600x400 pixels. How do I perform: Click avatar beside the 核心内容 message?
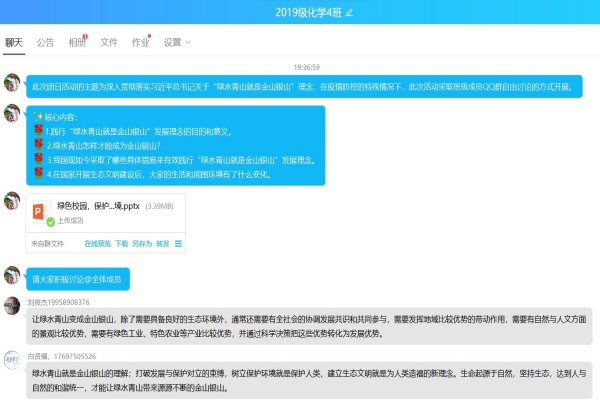coord(12,113)
